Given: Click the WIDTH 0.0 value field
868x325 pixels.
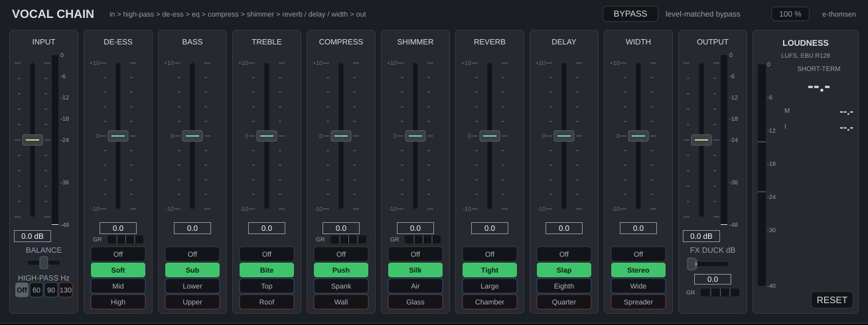Looking at the screenshot, I should pyautogui.click(x=638, y=228).
